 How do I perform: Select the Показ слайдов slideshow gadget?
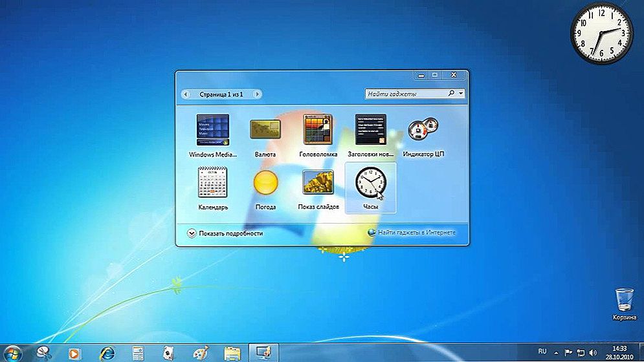tap(318, 189)
